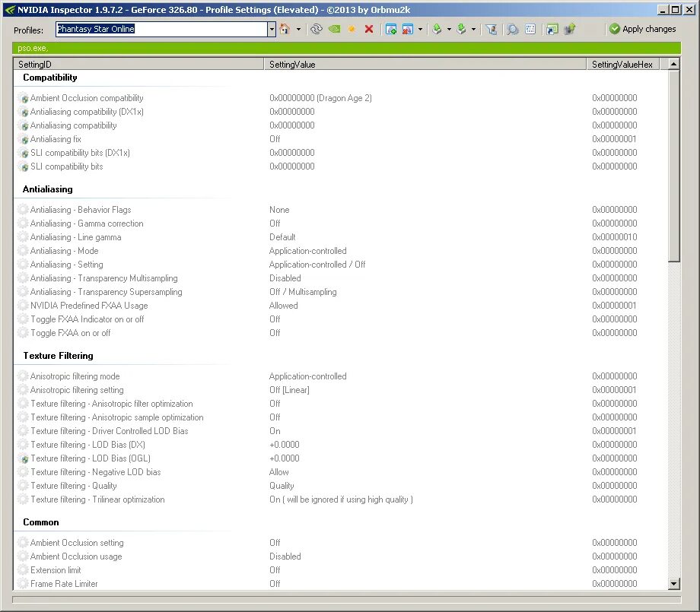Select Negative LOD bias setting

[x=341, y=472]
